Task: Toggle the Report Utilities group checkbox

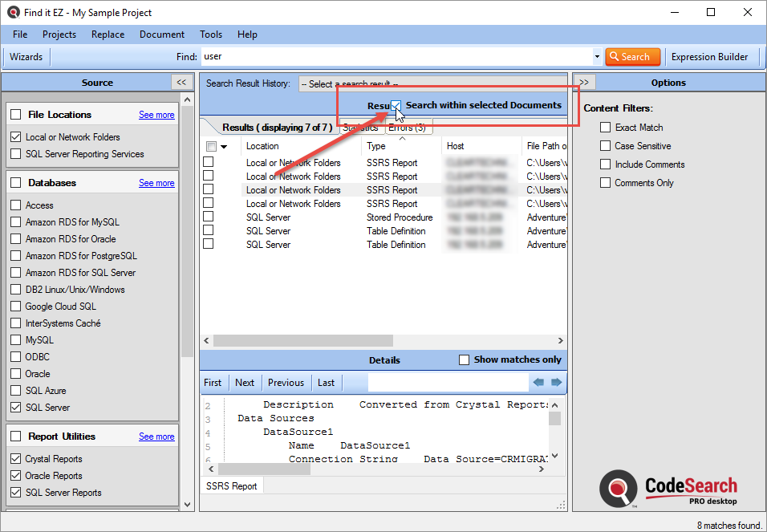Action: coord(16,436)
